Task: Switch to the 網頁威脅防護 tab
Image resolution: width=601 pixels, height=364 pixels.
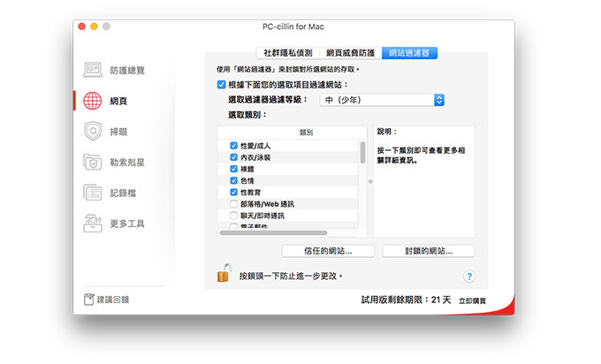Action: [x=350, y=53]
